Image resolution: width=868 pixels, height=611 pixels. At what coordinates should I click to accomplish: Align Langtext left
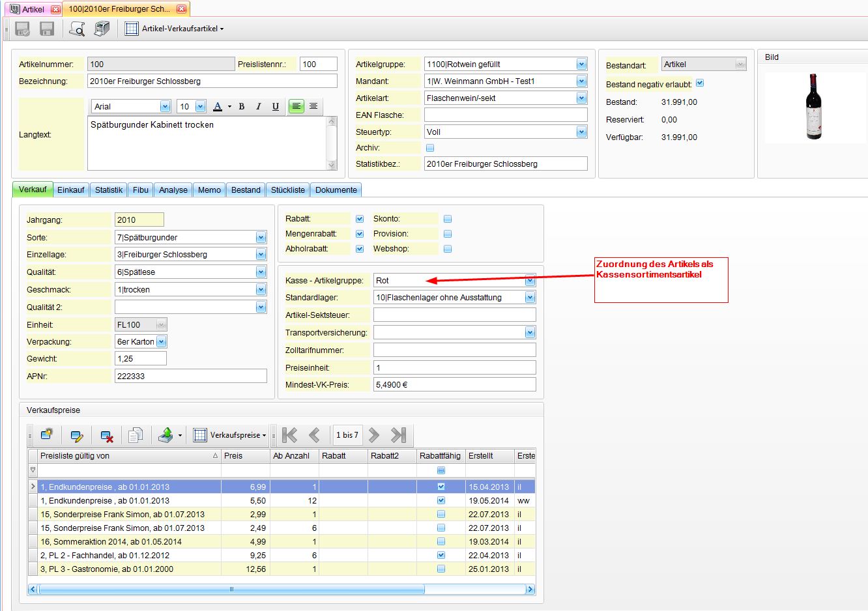click(297, 106)
